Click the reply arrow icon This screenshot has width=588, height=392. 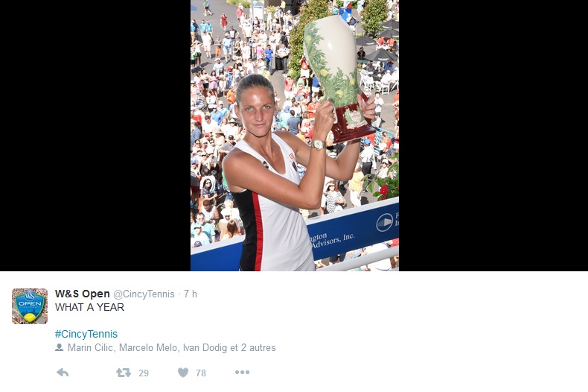pyautogui.click(x=63, y=373)
